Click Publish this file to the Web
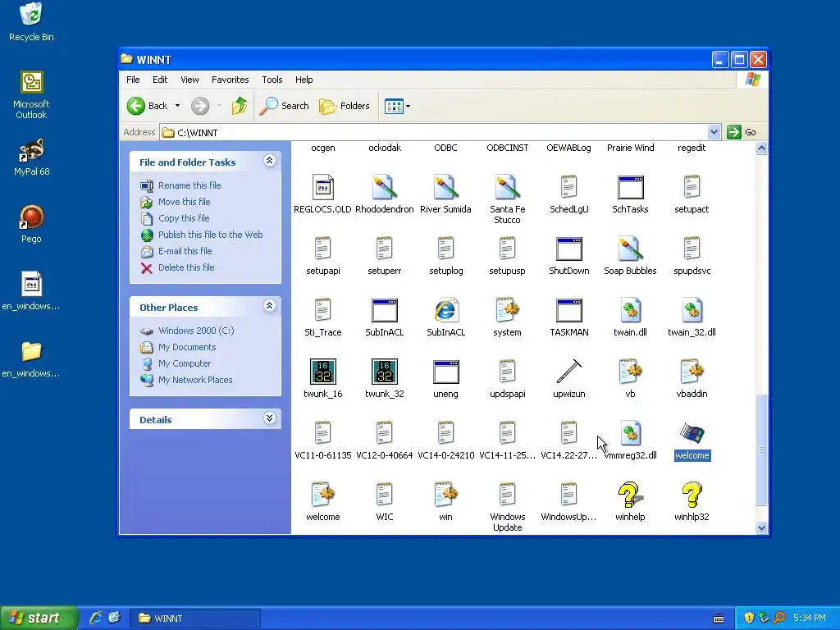Viewport: 840px width, 630px height. click(211, 235)
